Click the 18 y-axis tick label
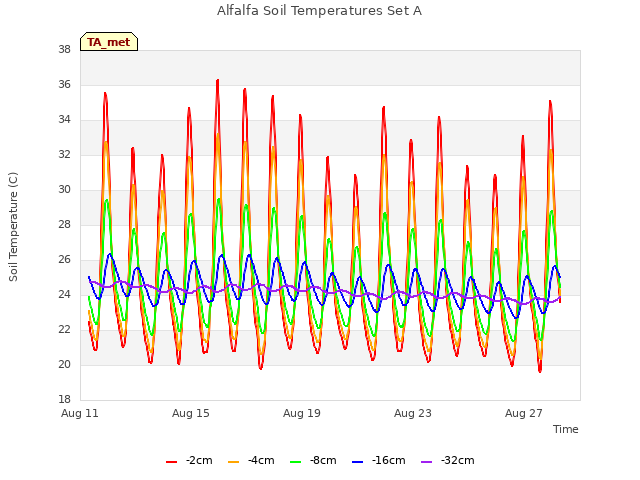This screenshot has width=640, height=480. coord(64,400)
